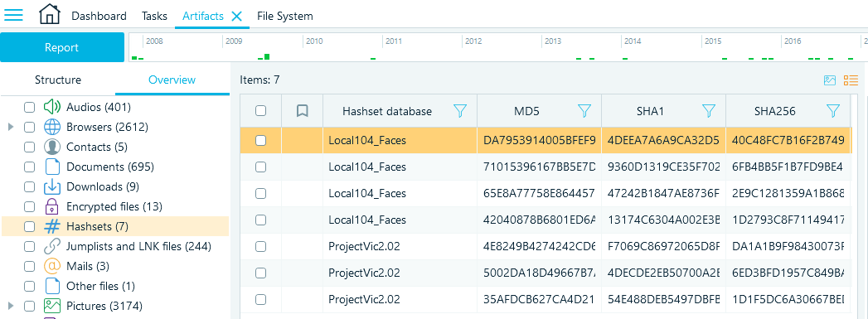
Task: Select row checkbox for MD5 71015396167BB5E7D
Action: point(261,167)
